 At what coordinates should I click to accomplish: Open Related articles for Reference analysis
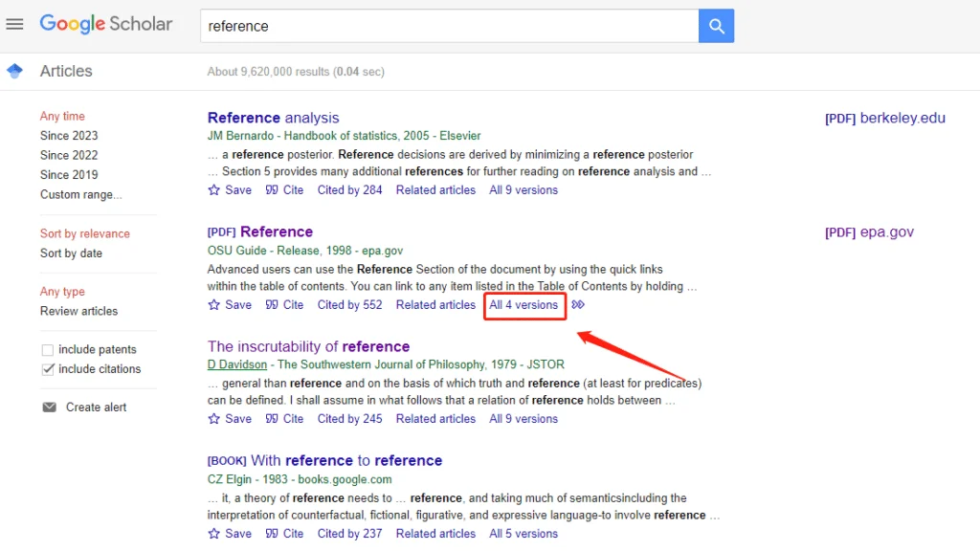point(435,190)
